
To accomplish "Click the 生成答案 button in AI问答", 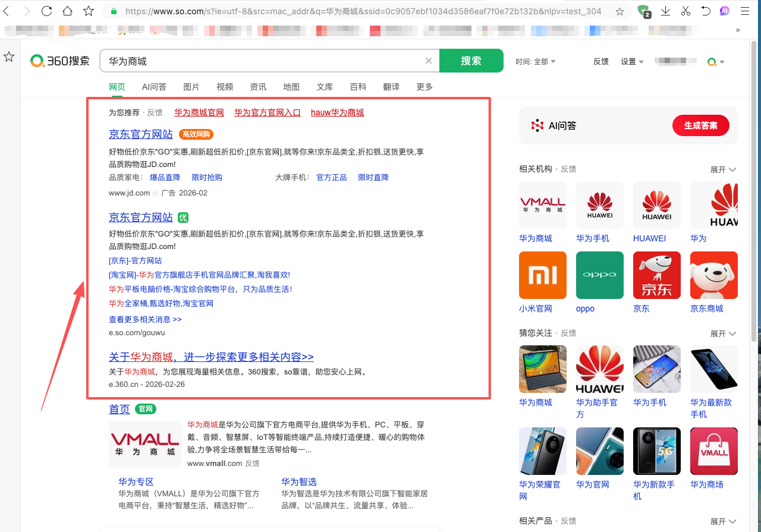I will [700, 125].
